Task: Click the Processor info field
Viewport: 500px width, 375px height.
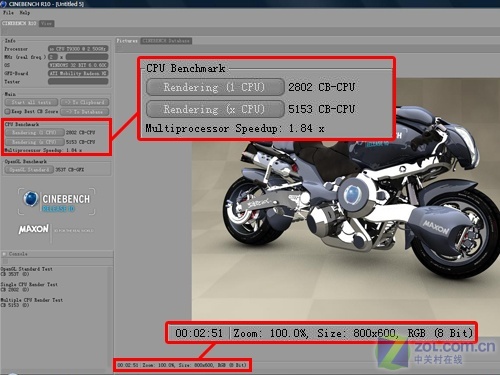Action: click(x=78, y=49)
